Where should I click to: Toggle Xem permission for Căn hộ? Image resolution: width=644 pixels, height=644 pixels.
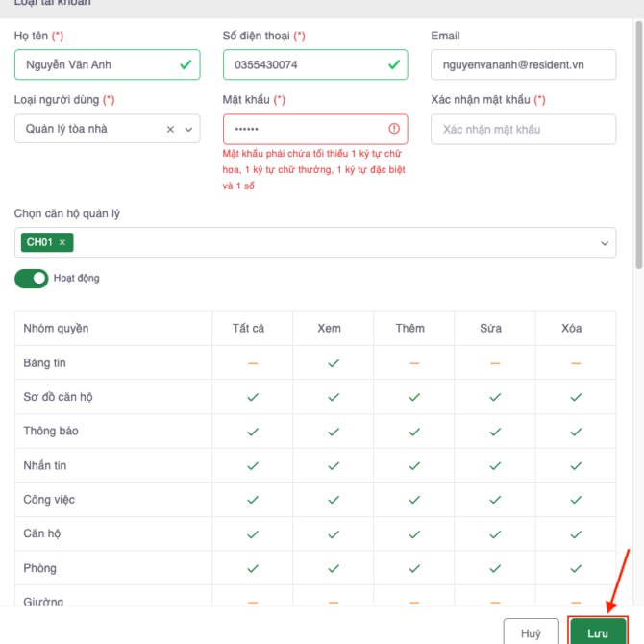coord(334,533)
